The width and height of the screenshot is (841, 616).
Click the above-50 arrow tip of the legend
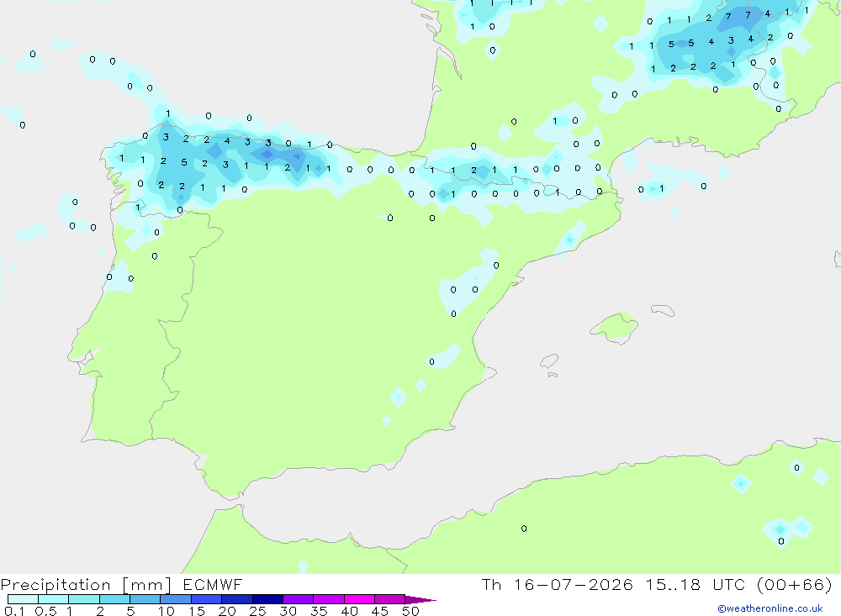421,599
